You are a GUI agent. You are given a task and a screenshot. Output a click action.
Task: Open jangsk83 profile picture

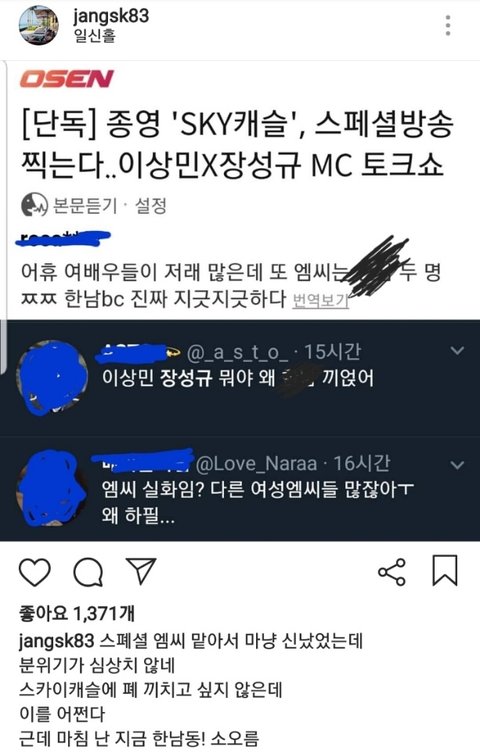tap(38, 25)
